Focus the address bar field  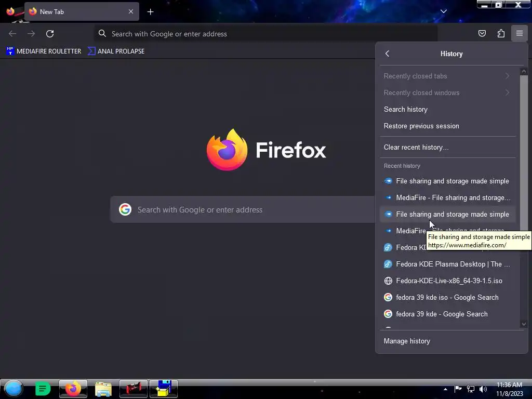265,34
